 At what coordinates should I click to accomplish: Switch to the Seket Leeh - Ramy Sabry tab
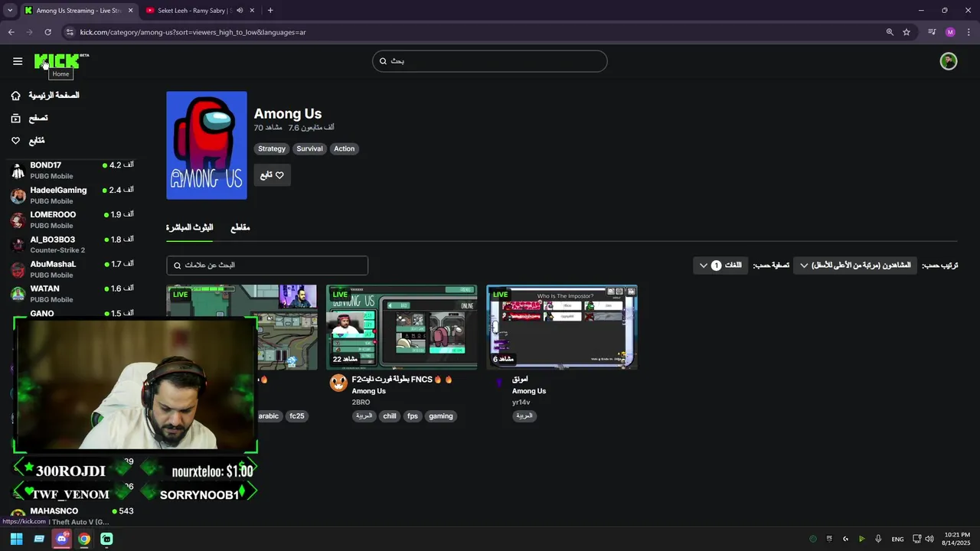(x=201, y=11)
